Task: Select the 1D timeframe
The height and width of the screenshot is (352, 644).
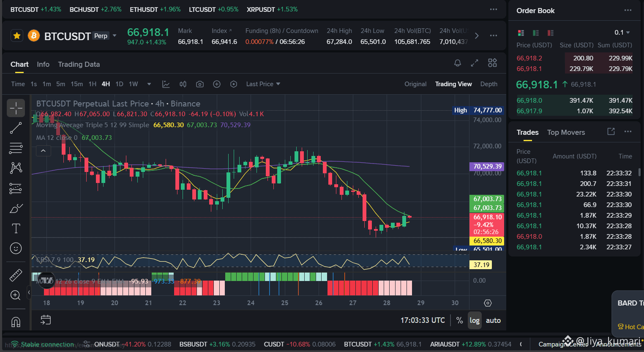Action: click(119, 84)
